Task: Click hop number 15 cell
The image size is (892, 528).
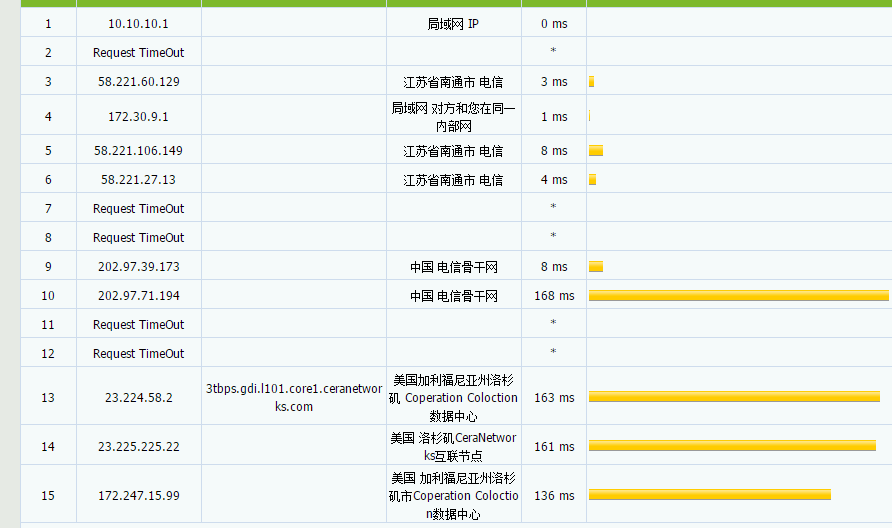Action: pos(48,496)
